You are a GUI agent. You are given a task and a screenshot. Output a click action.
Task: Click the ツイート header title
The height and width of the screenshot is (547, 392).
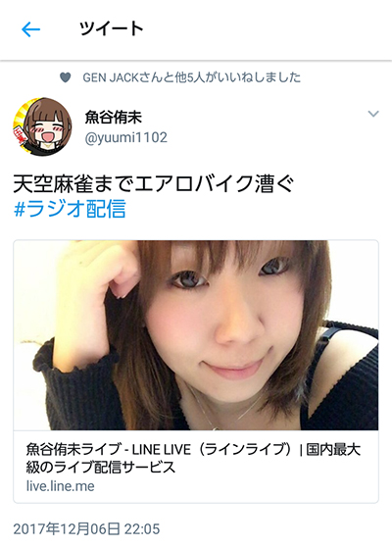(112, 28)
